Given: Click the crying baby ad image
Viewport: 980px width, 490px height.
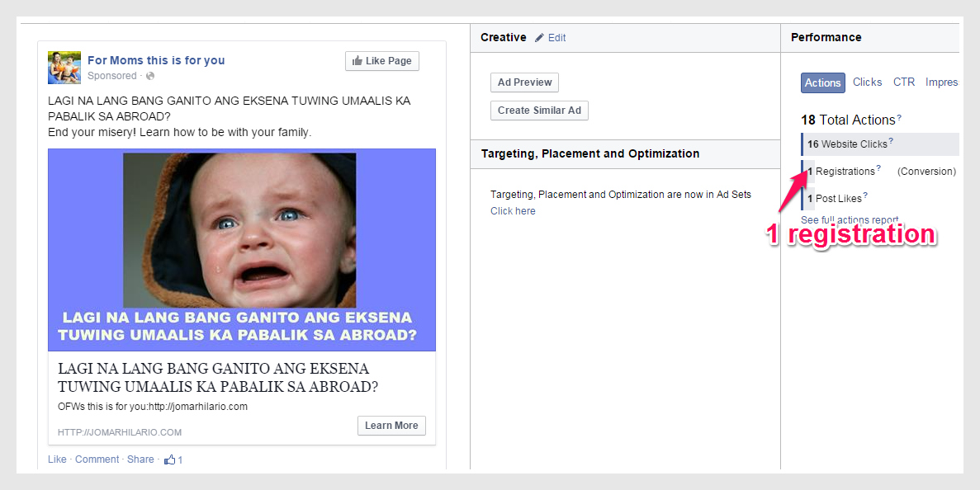Looking at the screenshot, I should pyautogui.click(x=240, y=231).
